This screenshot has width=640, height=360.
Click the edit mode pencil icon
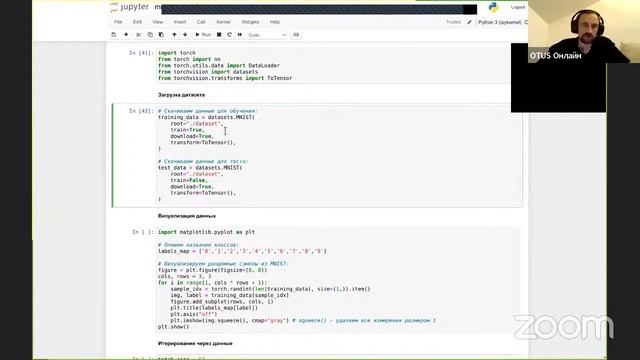pos(469,22)
